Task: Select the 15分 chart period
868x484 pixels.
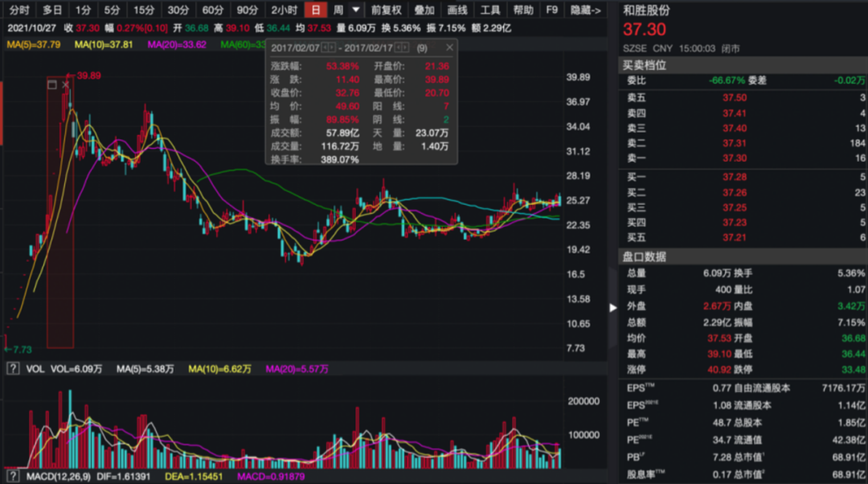Action: click(x=144, y=10)
